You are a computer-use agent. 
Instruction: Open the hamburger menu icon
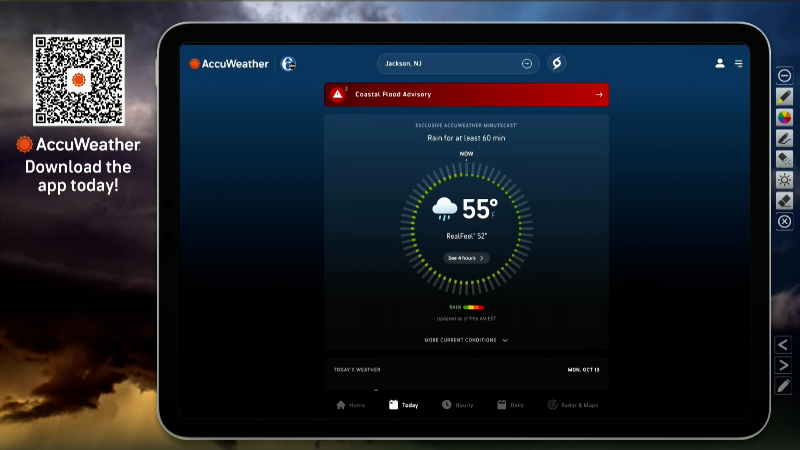click(739, 63)
